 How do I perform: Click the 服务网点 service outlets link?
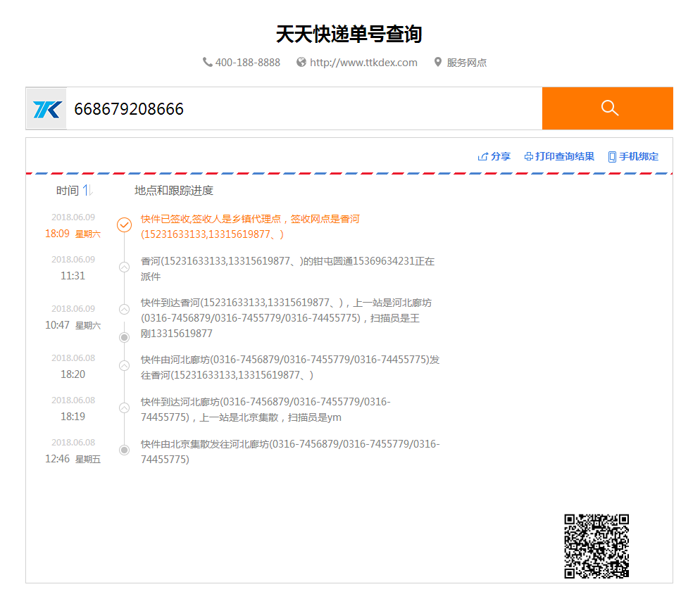466,63
